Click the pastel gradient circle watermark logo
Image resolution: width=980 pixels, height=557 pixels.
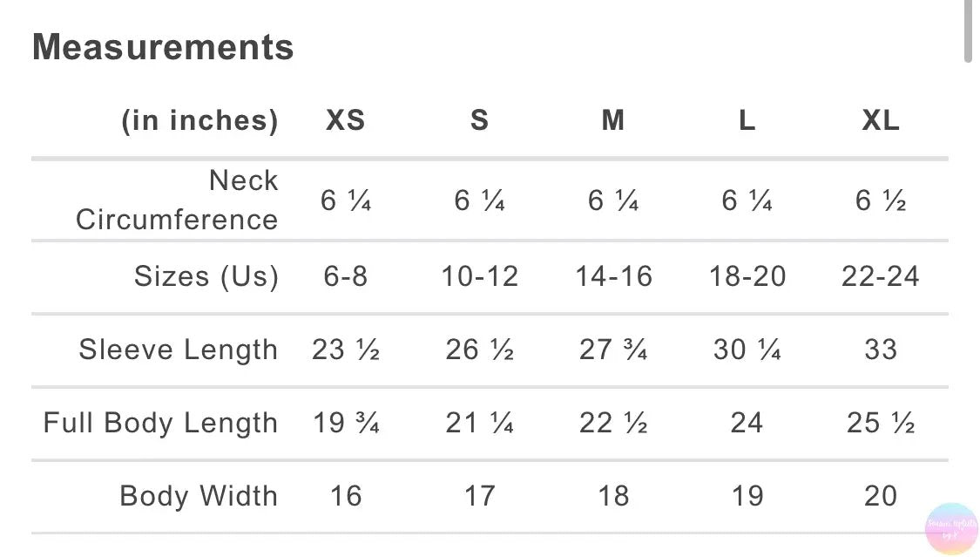(x=950, y=528)
